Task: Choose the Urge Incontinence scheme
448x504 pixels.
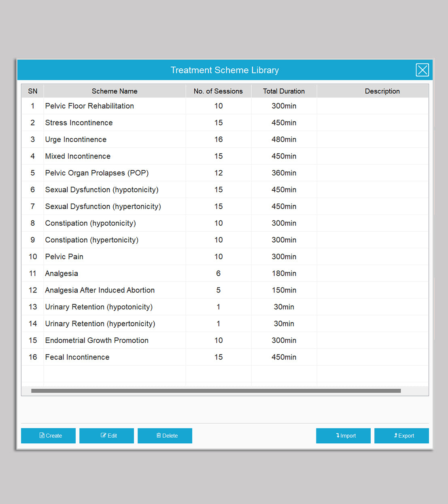Action: click(76, 140)
